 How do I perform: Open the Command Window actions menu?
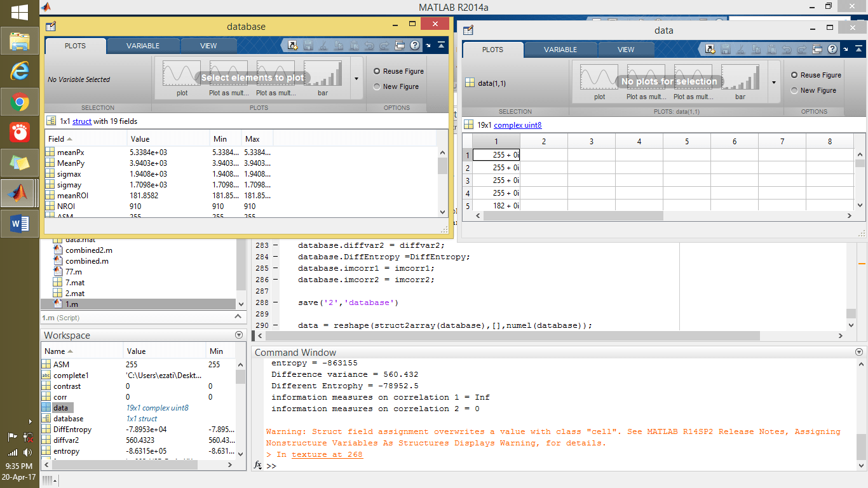point(860,352)
